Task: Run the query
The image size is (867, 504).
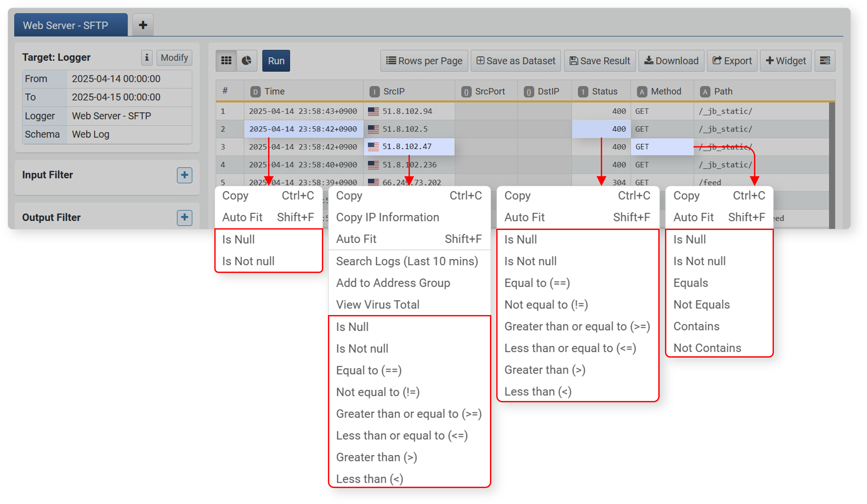Action: pos(276,61)
